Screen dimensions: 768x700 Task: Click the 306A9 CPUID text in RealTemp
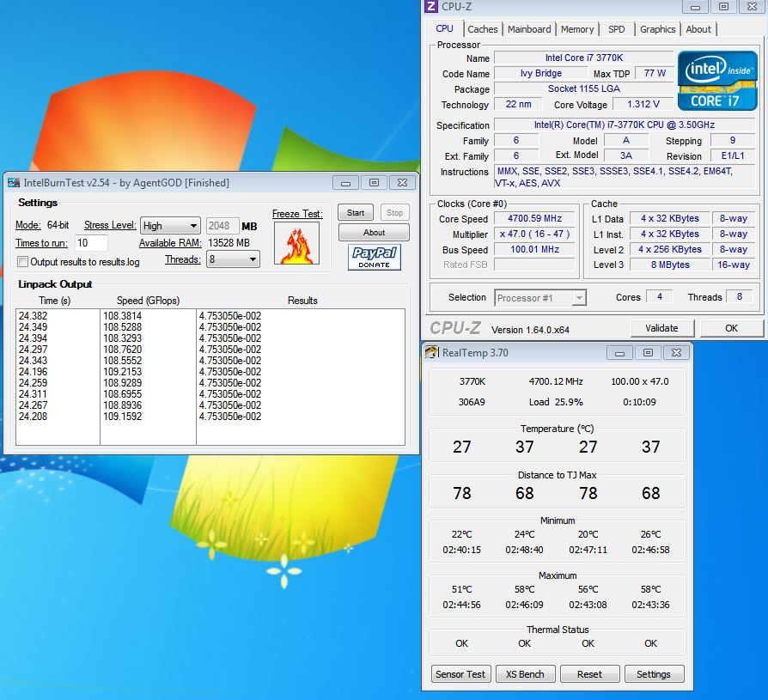pos(472,402)
